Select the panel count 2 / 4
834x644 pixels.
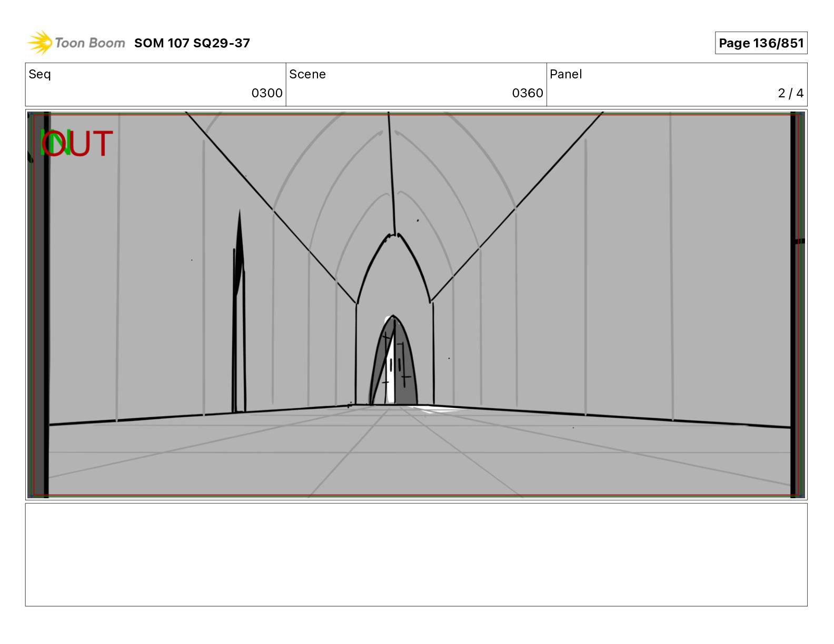click(x=791, y=93)
